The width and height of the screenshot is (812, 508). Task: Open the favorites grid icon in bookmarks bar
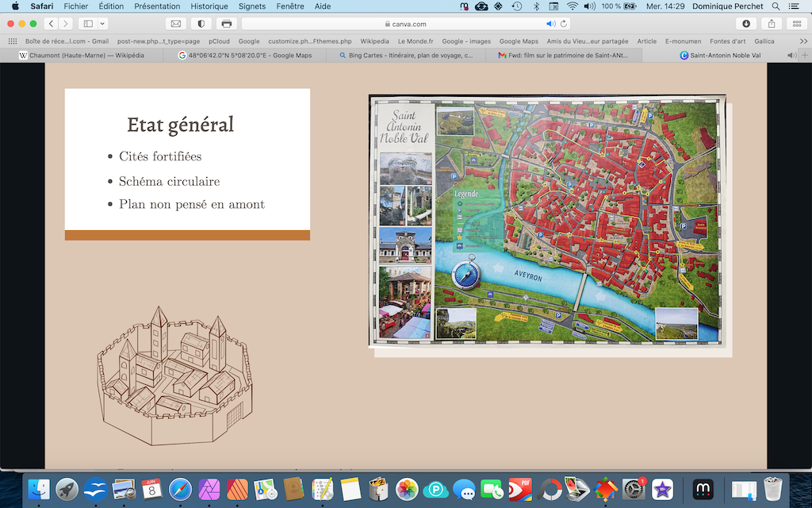click(x=13, y=41)
